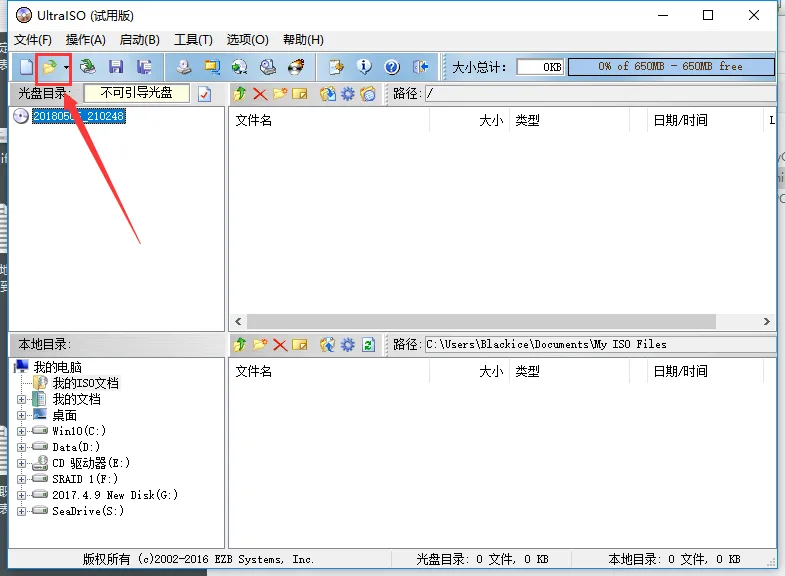Sort local list by 大小 column header
The image size is (785, 576).
point(470,371)
